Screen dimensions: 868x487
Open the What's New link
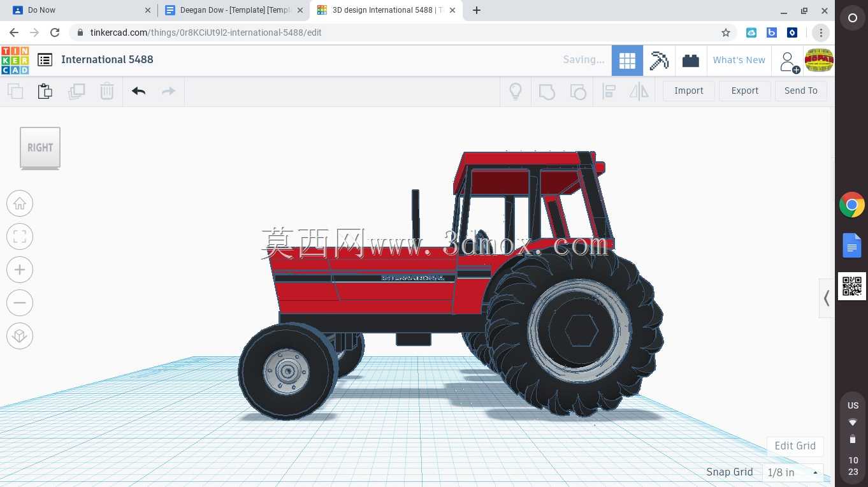pos(739,60)
